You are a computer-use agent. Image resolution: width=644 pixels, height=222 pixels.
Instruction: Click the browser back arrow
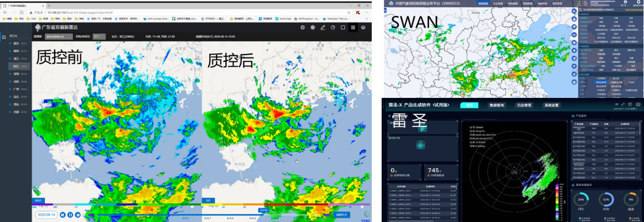click(4, 12)
